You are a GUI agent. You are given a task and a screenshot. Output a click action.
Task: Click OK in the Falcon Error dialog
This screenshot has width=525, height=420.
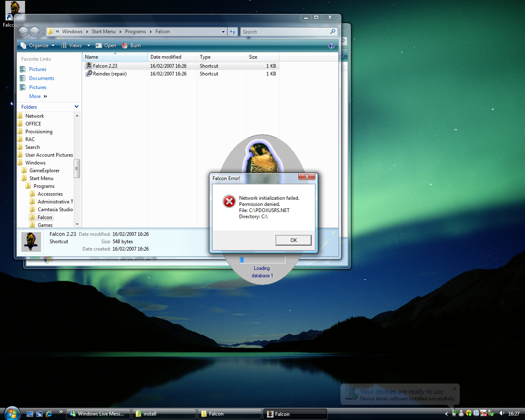coord(293,240)
